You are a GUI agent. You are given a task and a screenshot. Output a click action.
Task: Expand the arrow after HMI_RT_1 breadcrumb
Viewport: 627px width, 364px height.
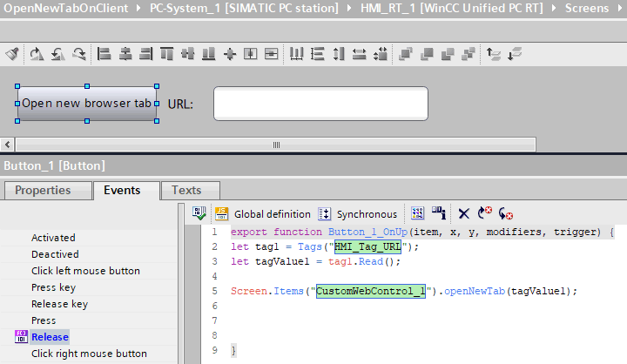tap(554, 8)
